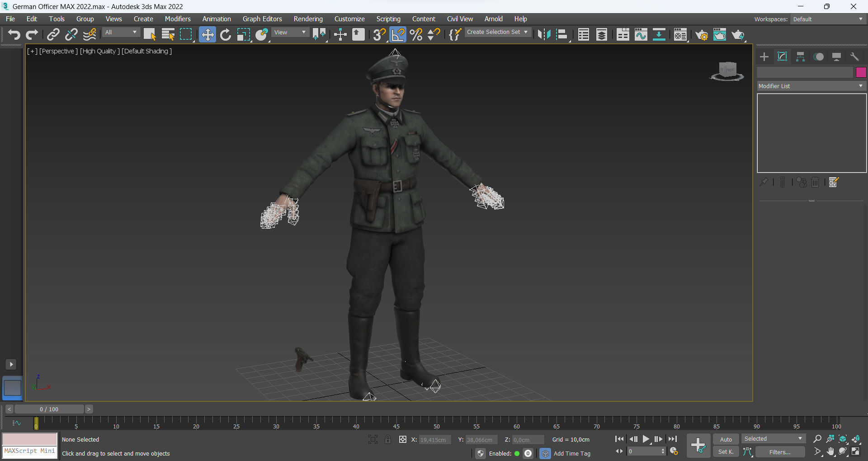The height and width of the screenshot is (461, 868).
Task: Click Bind to Space Warp icon
Action: tap(90, 35)
